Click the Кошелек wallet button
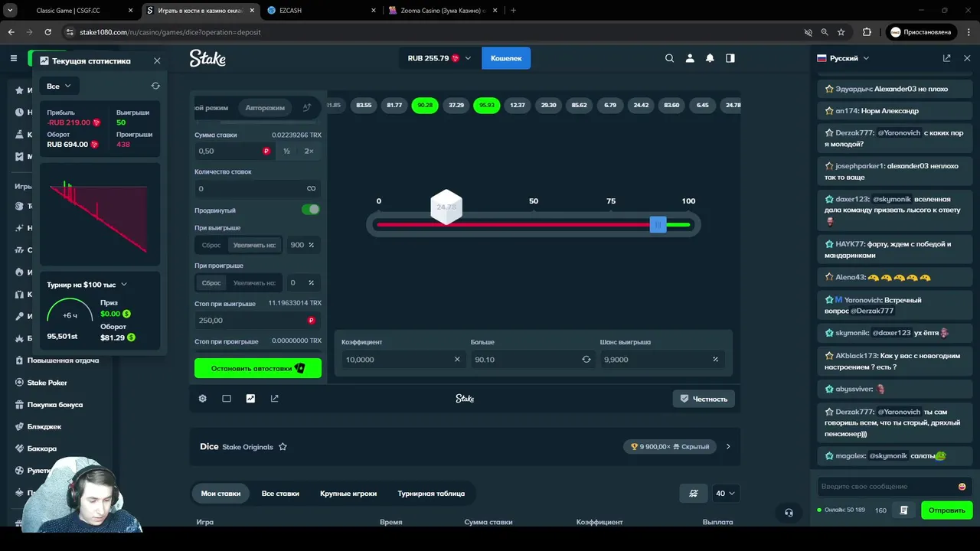 point(506,58)
